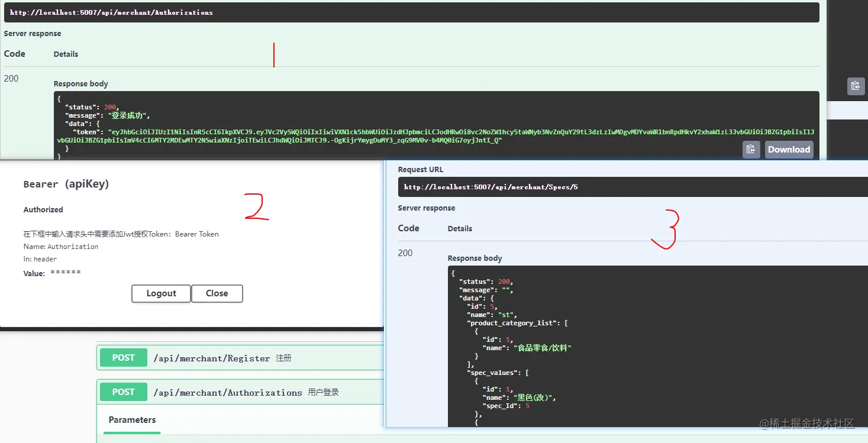Click the "食品零食/饮料" category name
Screen dimensions: 868x443
point(543,348)
